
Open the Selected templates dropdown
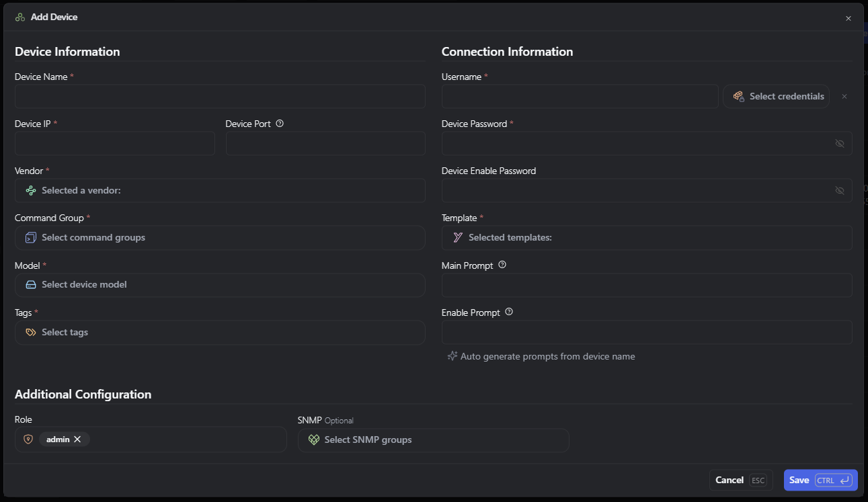point(647,237)
